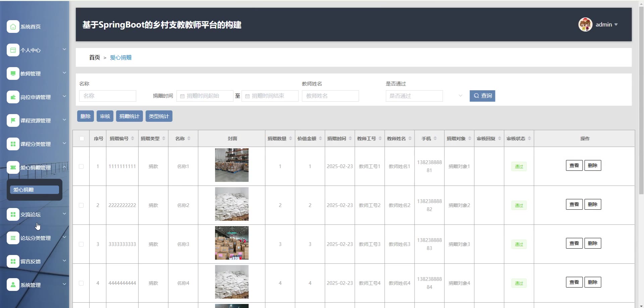Click the 系统管理 user icon
This screenshot has width=644, height=308.
pyautogui.click(x=13, y=285)
